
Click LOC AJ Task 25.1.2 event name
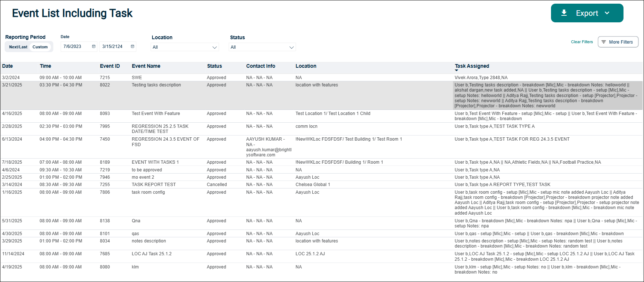[152, 254]
